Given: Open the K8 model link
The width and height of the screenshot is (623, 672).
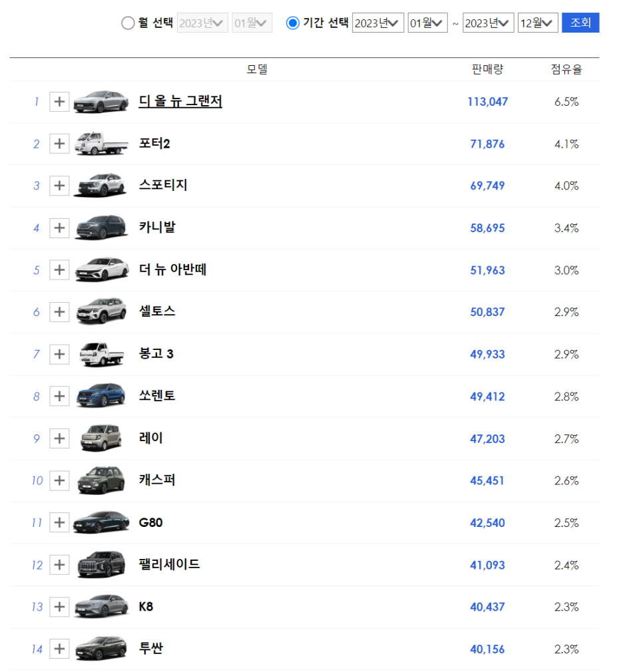Looking at the screenshot, I should (x=146, y=606).
